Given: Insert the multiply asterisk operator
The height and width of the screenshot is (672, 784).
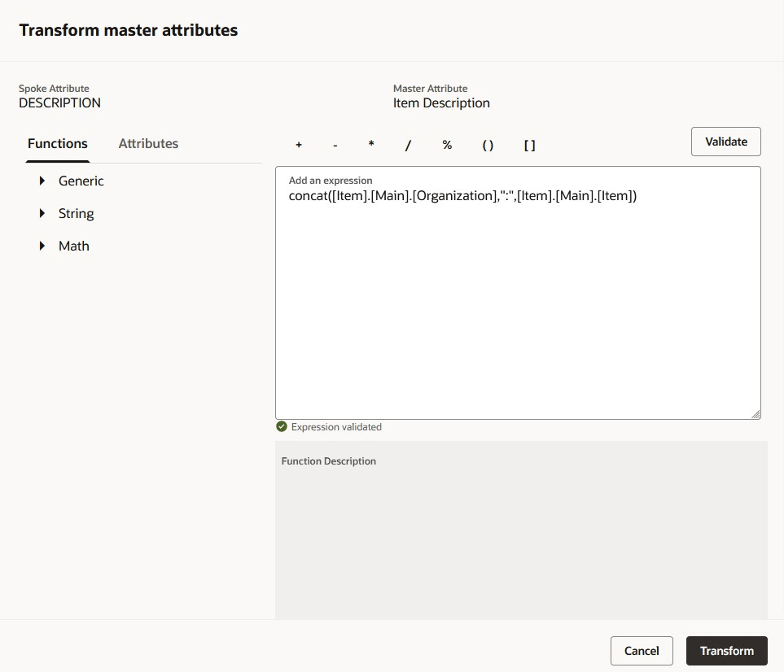Looking at the screenshot, I should (x=371, y=145).
